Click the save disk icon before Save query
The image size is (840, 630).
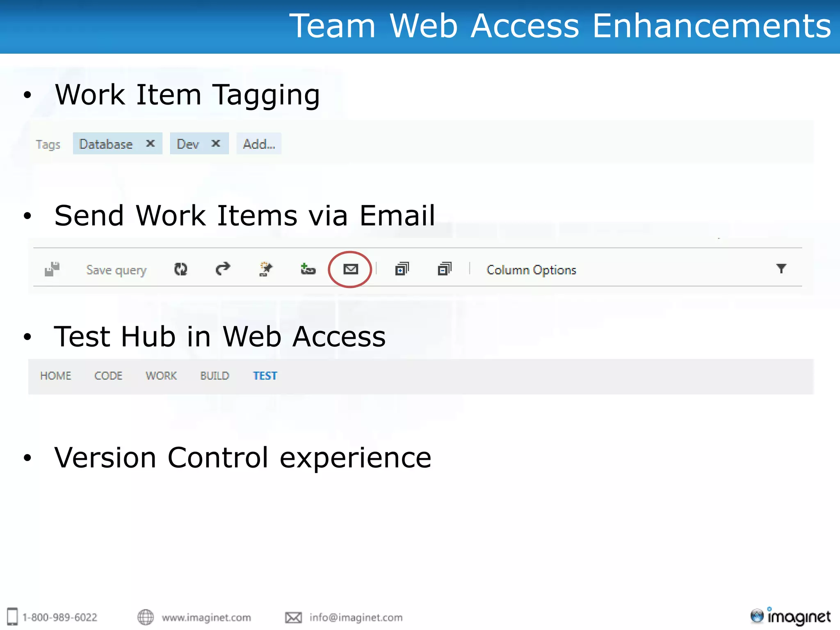click(52, 269)
